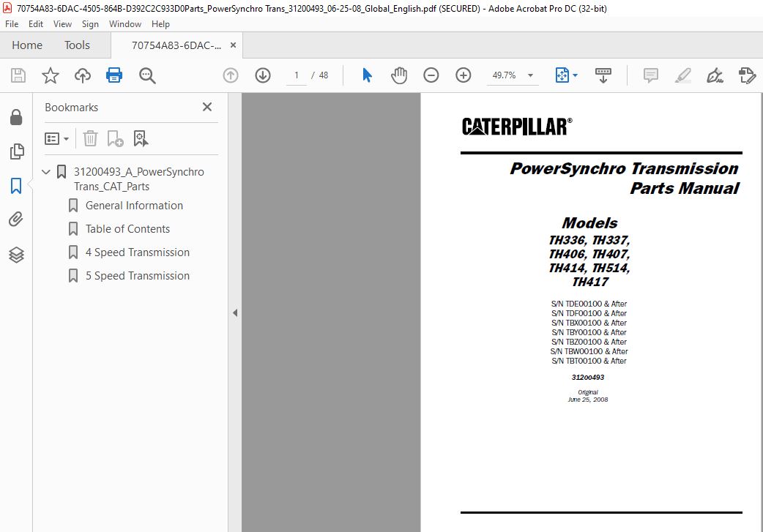763x532 pixels.
Task: Add a new bookmark icon
Action: click(x=115, y=138)
